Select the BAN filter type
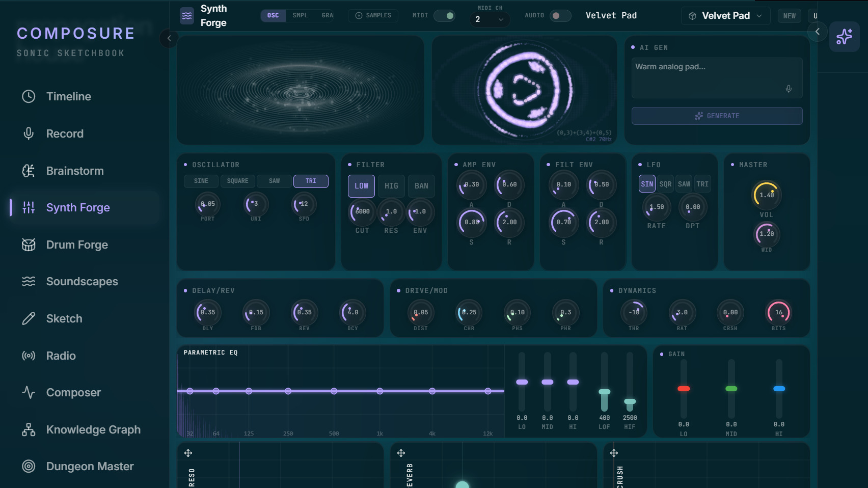This screenshot has height=488, width=868. point(421,186)
